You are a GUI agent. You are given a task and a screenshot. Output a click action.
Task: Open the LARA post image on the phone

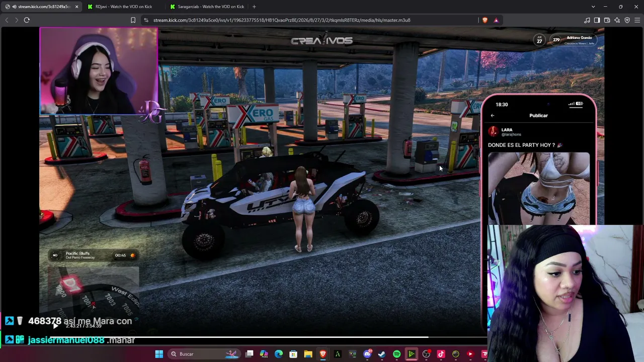(539, 189)
